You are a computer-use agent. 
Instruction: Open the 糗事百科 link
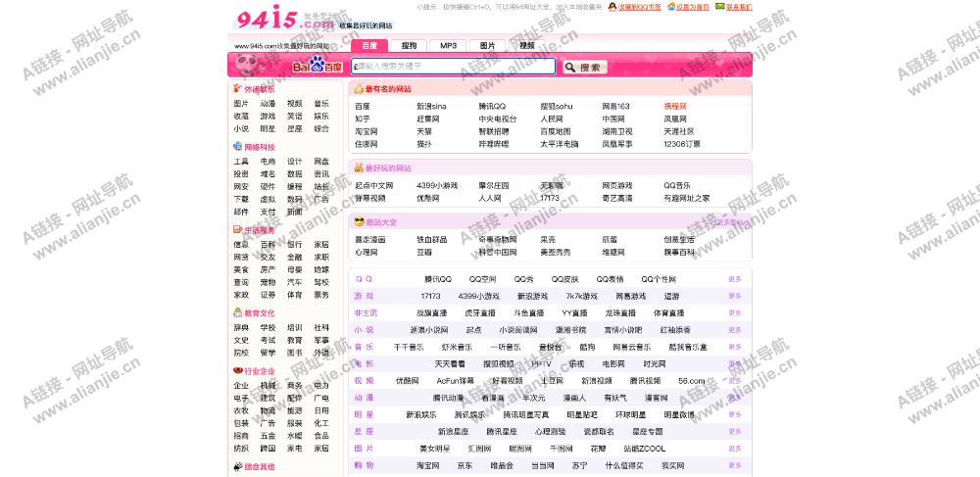point(679,253)
